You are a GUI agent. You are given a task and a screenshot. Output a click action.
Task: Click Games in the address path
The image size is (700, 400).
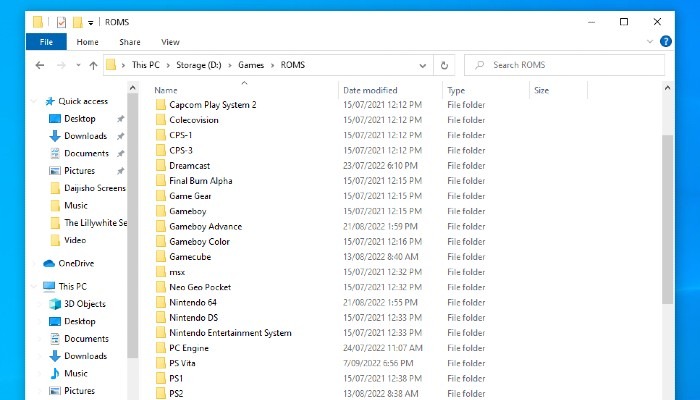click(251, 65)
